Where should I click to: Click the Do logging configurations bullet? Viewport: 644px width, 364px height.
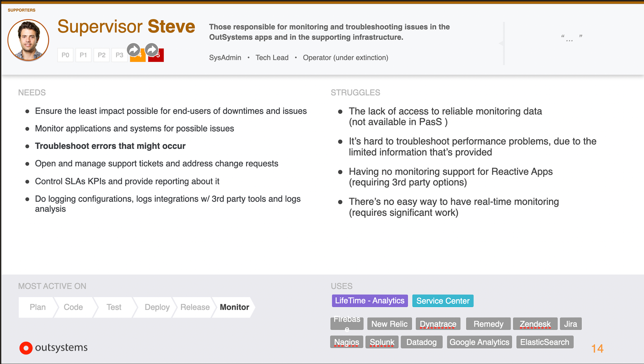click(x=168, y=204)
